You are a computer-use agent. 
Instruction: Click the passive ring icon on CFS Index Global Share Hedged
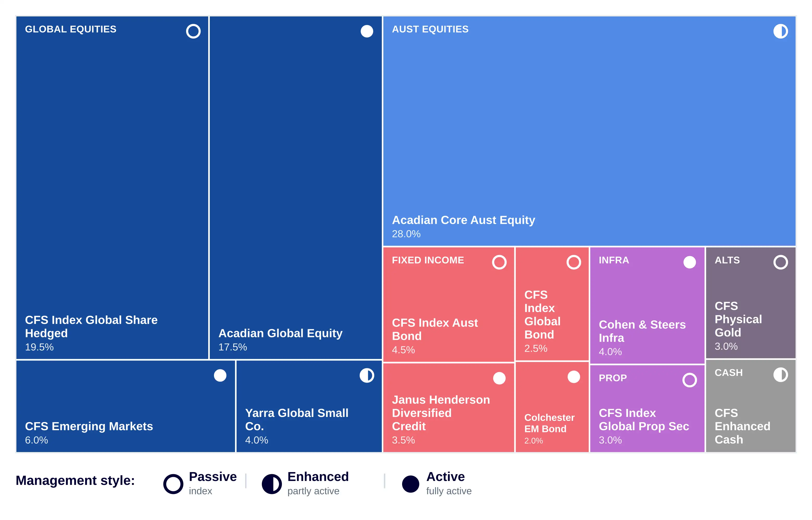(193, 31)
